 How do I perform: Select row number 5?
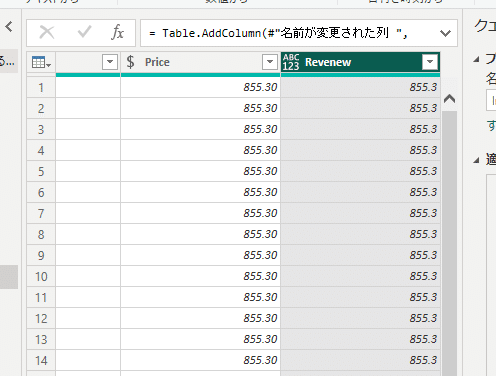[41, 172]
